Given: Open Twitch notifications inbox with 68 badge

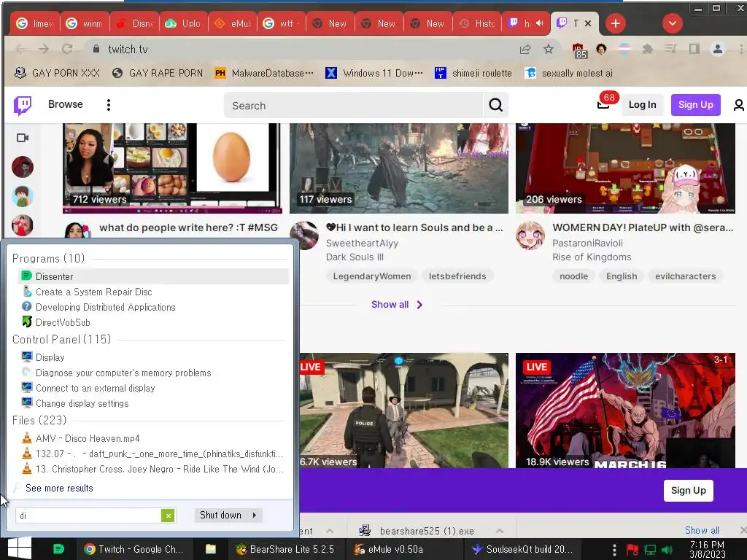Looking at the screenshot, I should click(603, 105).
